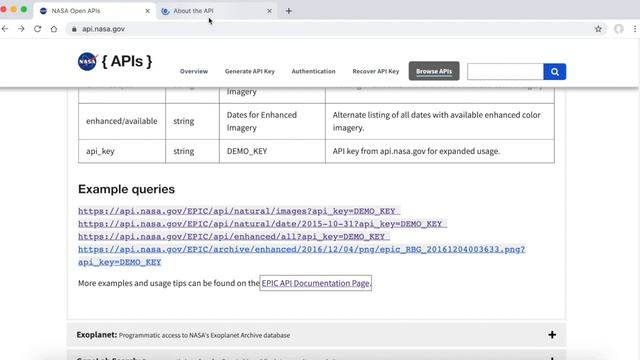Go forward in browser history
Image resolution: width=640 pixels, height=360 pixels.
(21, 29)
